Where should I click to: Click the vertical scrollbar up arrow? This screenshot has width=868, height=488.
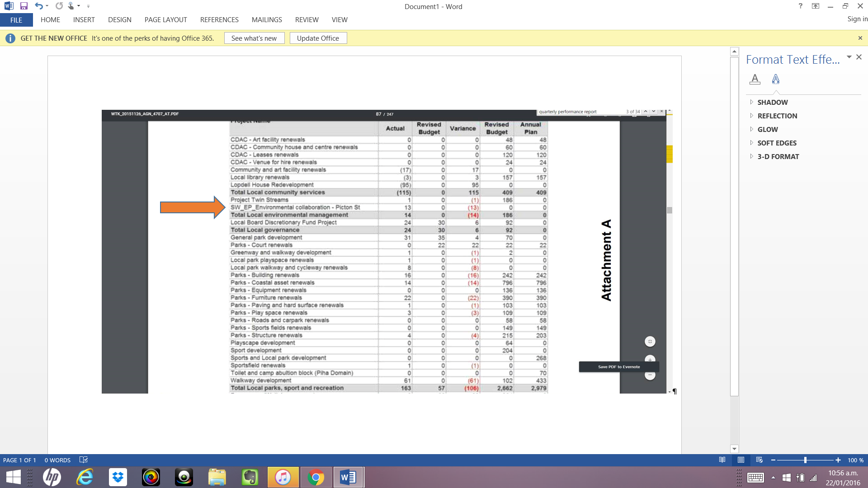pos(734,52)
